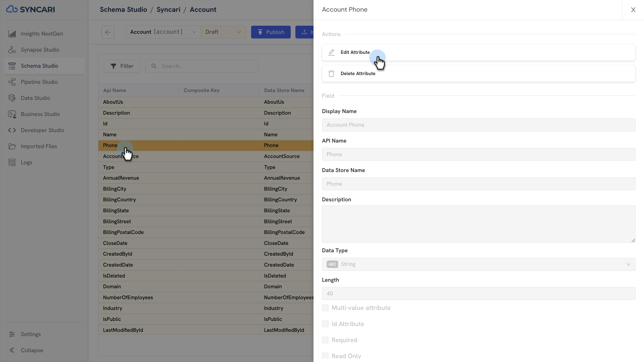Image resolution: width=644 pixels, height=362 pixels.
Task: Click the Display Name field
Action: pos(479,125)
